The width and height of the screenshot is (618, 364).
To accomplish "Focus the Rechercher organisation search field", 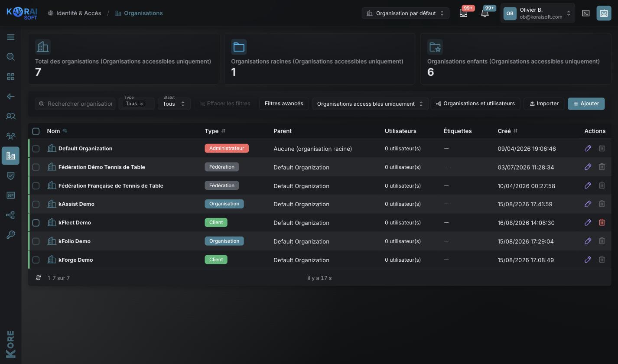I will (x=75, y=104).
